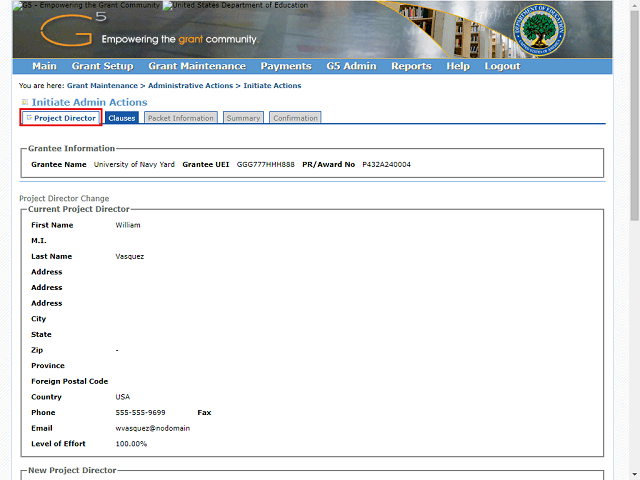Click the Initiate Admin Actions page title
Viewport: 640px width, 480px height.
pyautogui.click(x=89, y=102)
